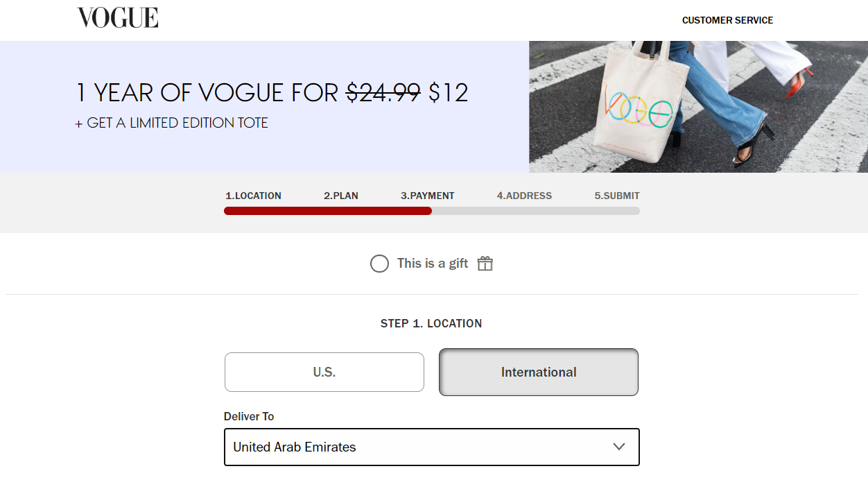The height and width of the screenshot is (480, 868).
Task: Click the dropdown chevron arrow
Action: click(619, 447)
